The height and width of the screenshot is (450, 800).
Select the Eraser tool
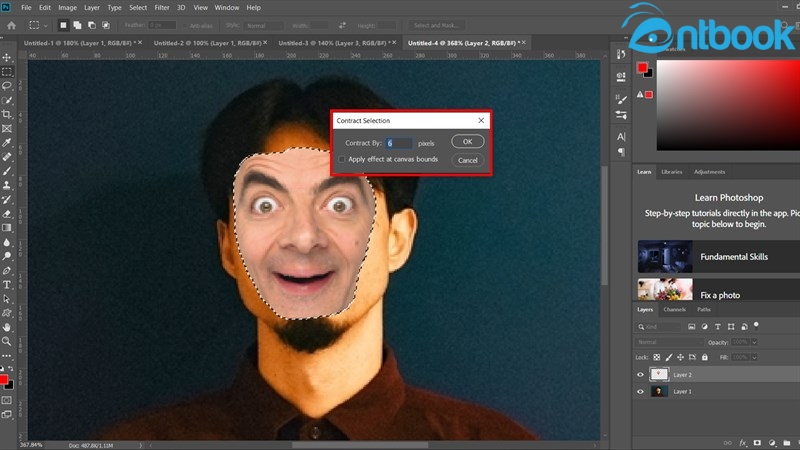[x=7, y=214]
